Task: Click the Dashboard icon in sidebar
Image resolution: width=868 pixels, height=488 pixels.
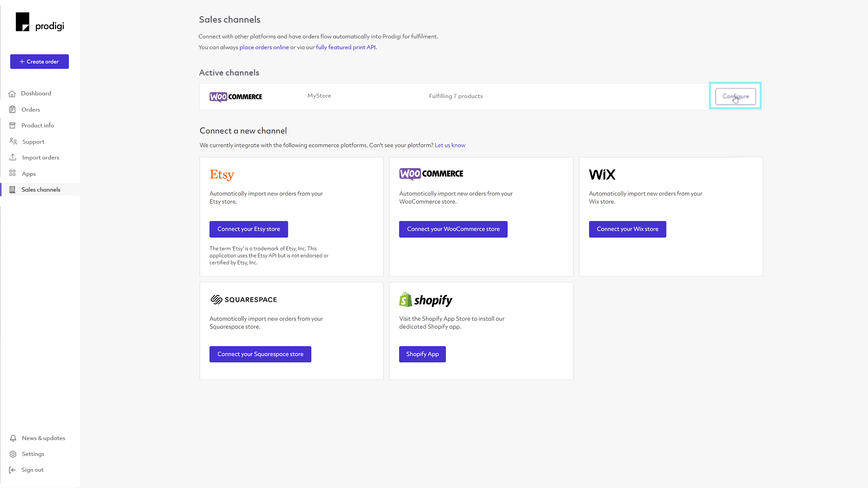Action: point(13,93)
